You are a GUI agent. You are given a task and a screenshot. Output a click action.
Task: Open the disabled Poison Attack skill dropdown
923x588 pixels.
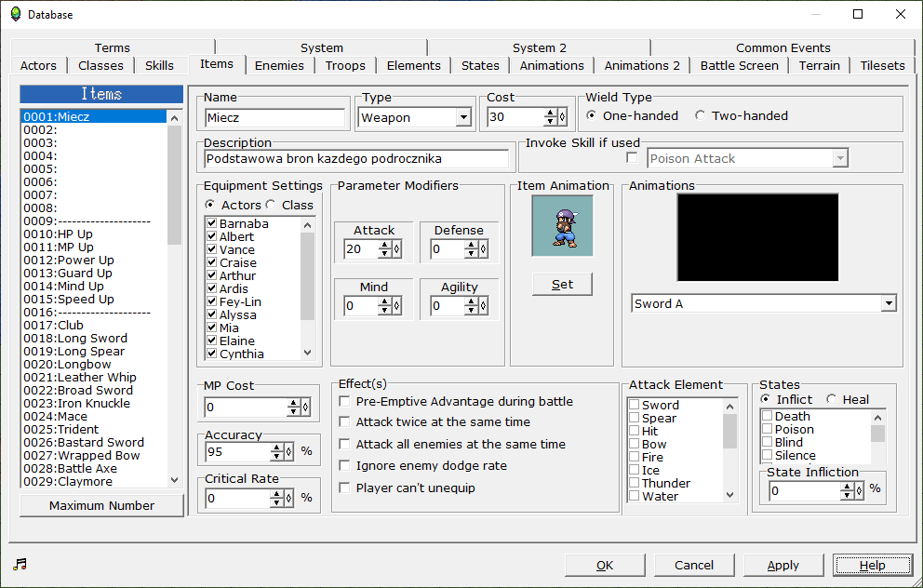[840, 158]
